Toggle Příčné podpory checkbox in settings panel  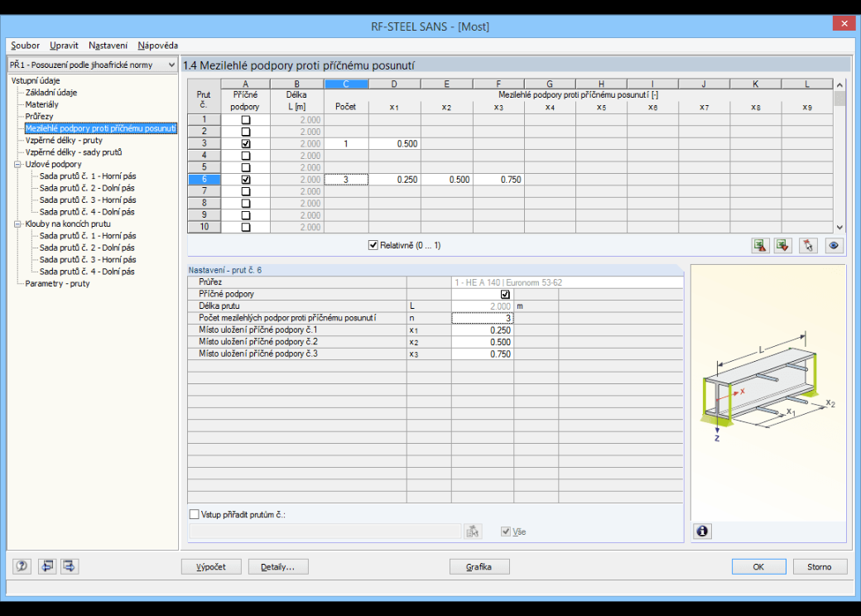[x=505, y=294]
